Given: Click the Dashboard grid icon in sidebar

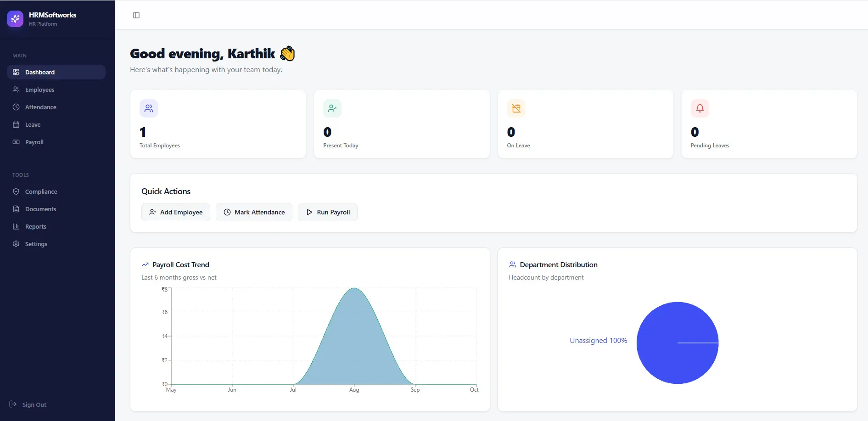Looking at the screenshot, I should 16,72.
